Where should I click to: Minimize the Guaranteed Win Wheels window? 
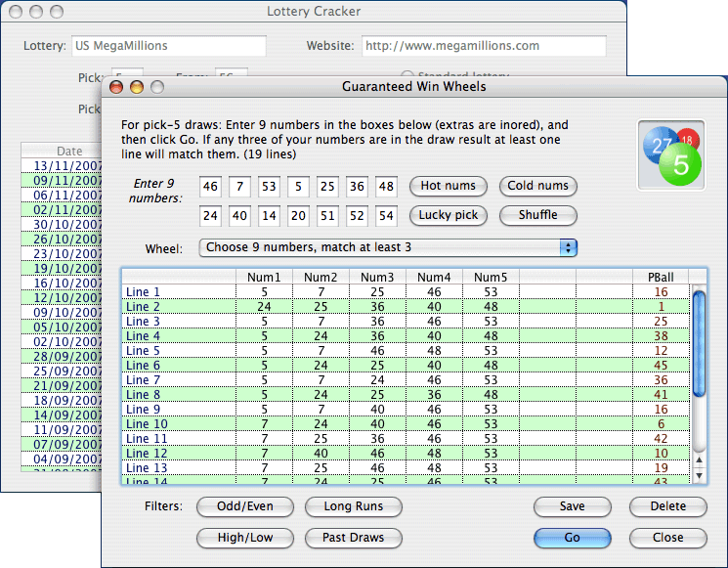point(136,87)
